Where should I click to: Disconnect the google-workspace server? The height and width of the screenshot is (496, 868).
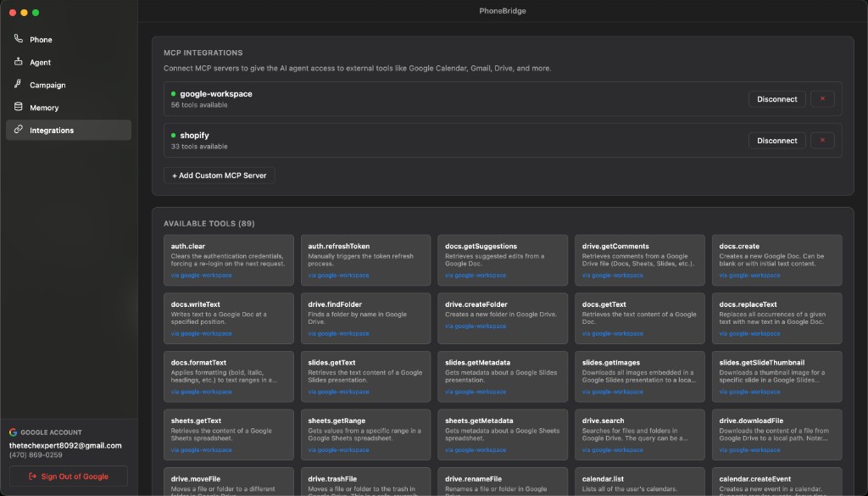pos(776,99)
